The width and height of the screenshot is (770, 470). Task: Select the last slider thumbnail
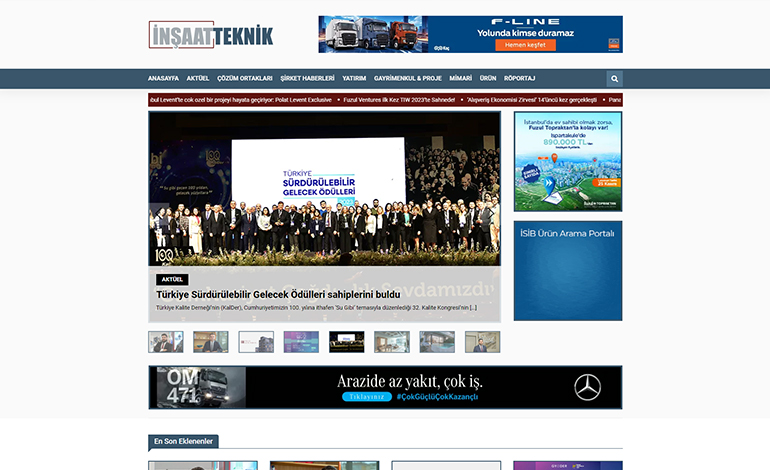482,342
